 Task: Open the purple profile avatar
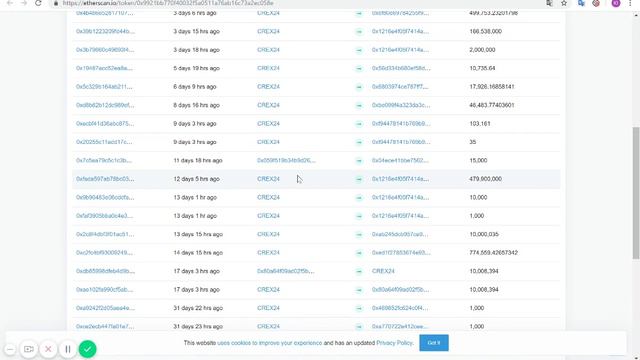pos(616,3)
